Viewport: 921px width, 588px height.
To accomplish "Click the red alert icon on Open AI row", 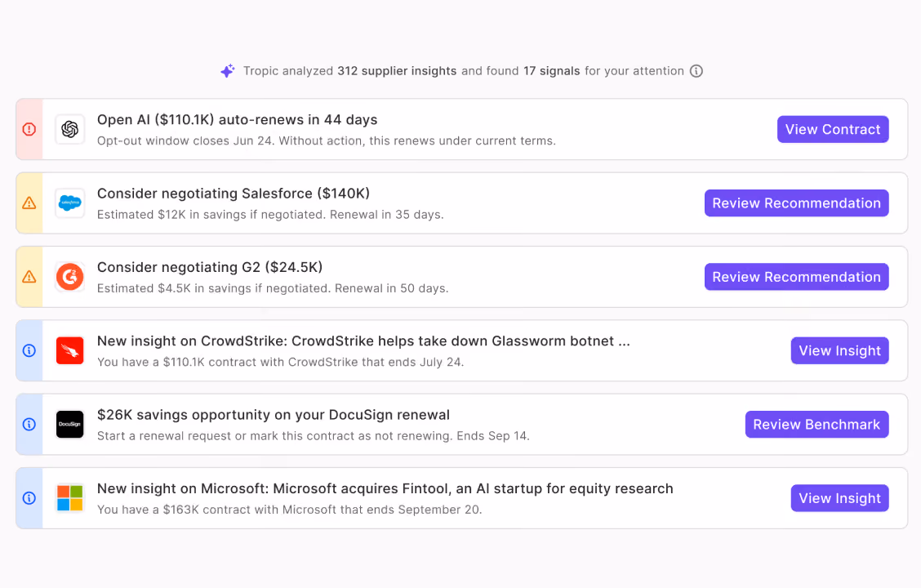I will click(x=29, y=129).
